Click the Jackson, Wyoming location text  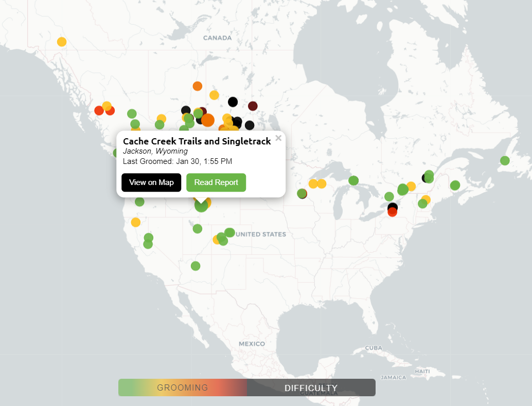coord(155,151)
